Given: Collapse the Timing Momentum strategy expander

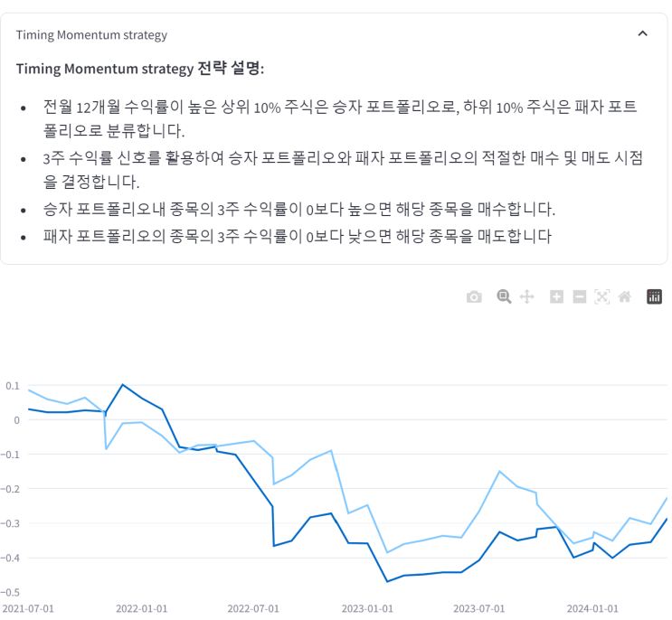Looking at the screenshot, I should pos(643,34).
